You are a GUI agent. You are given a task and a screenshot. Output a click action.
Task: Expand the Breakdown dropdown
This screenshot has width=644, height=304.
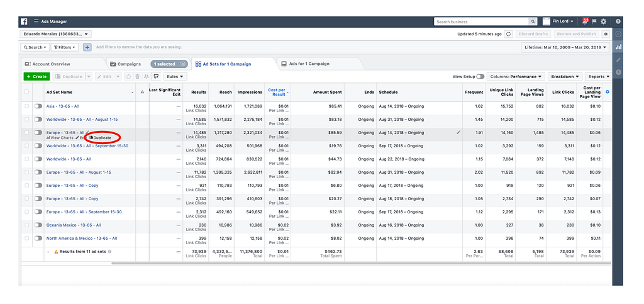[x=563, y=76]
